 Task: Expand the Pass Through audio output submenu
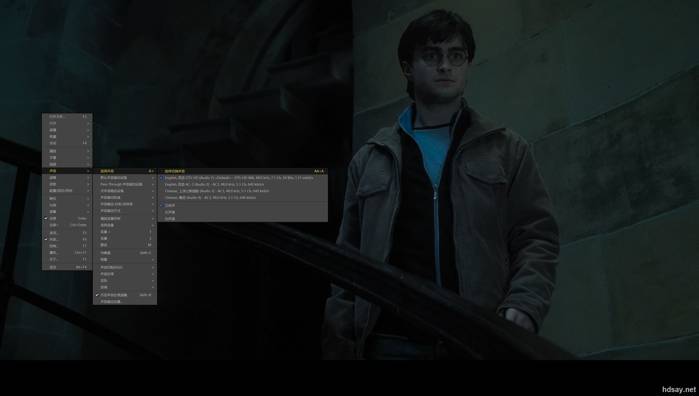coord(125,184)
